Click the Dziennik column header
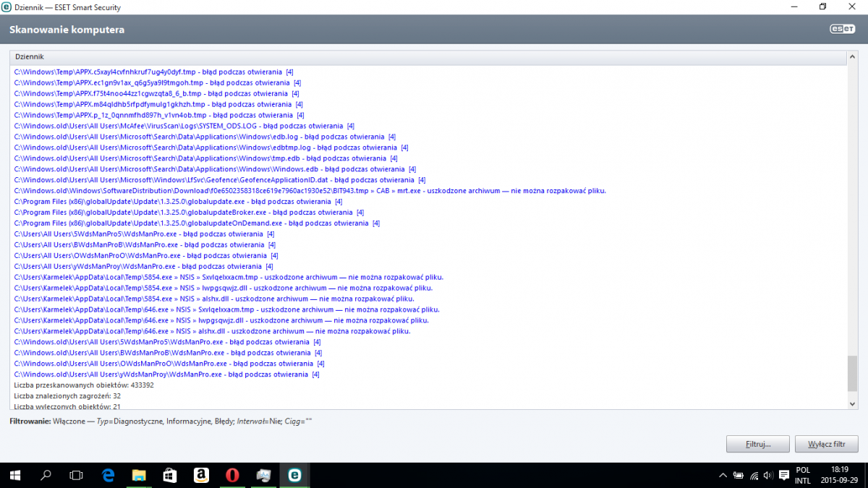 click(x=427, y=56)
